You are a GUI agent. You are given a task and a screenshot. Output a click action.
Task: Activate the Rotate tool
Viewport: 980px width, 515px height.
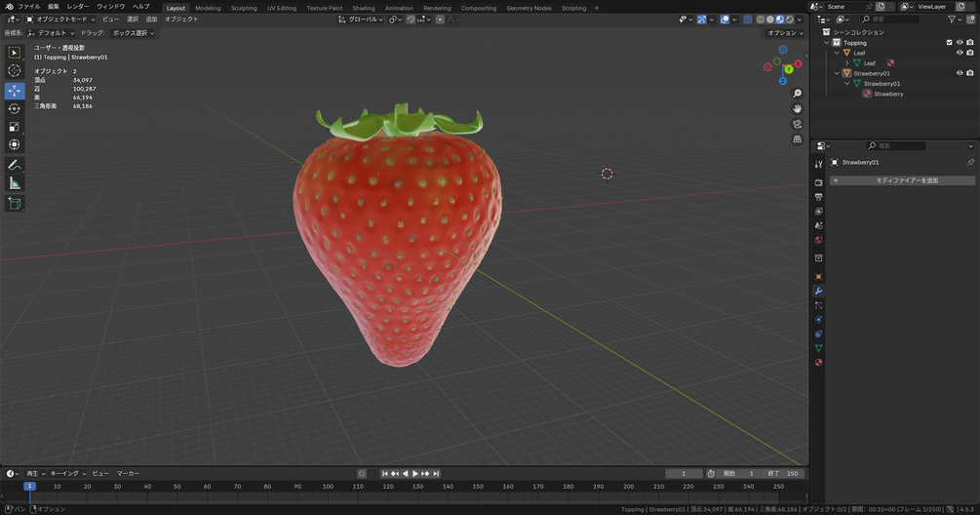pos(15,108)
